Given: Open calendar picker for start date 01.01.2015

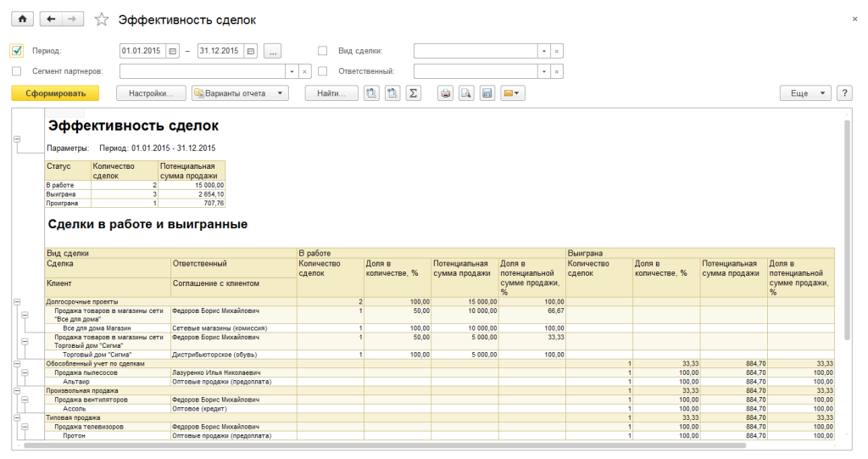Looking at the screenshot, I should pos(173,51).
